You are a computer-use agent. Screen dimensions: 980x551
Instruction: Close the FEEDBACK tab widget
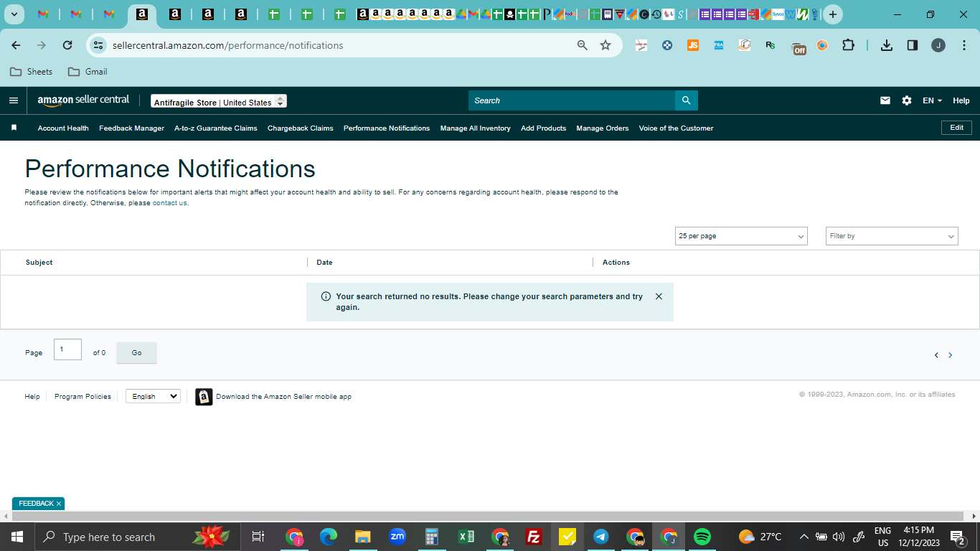coord(59,504)
